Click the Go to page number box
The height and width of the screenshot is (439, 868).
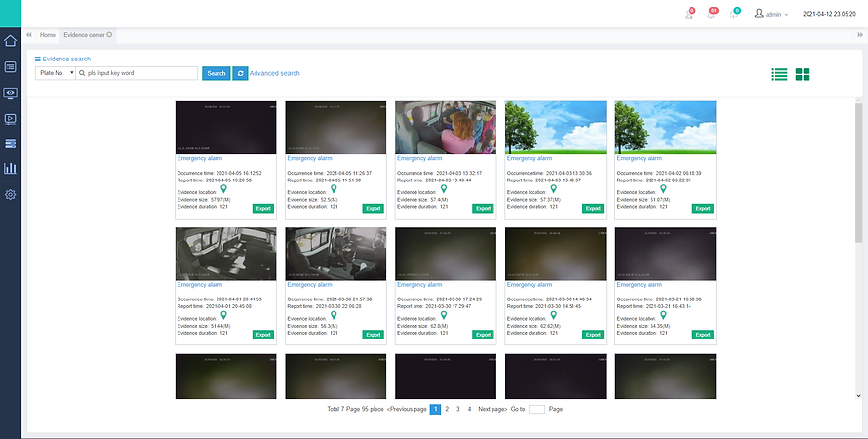pos(536,409)
